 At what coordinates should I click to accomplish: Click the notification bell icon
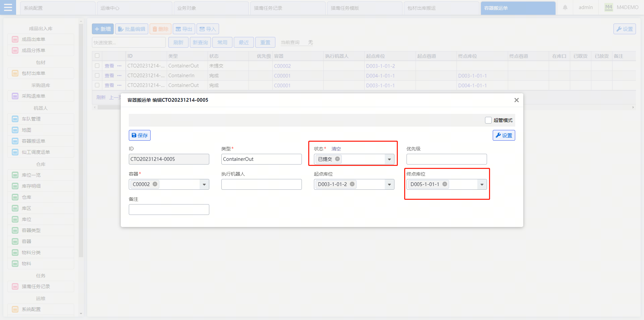565,7
